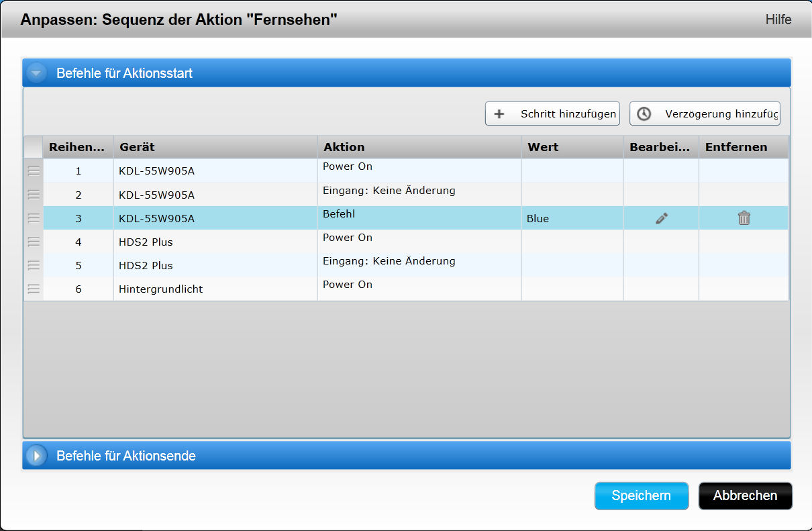Screen dimensions: 812x531
Task: Click the drag handle for row 5
Action: (34, 265)
